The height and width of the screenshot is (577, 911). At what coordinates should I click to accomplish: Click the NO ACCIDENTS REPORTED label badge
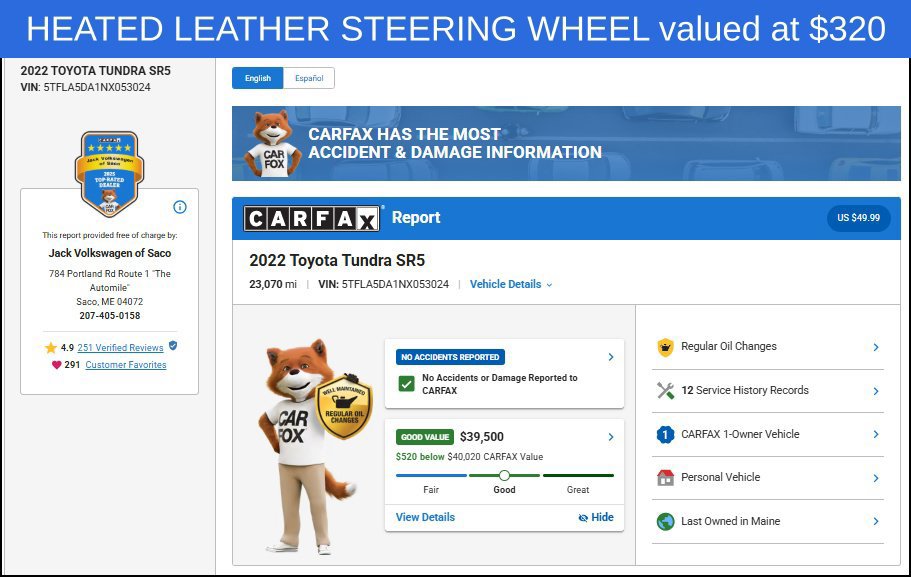pyautogui.click(x=450, y=357)
